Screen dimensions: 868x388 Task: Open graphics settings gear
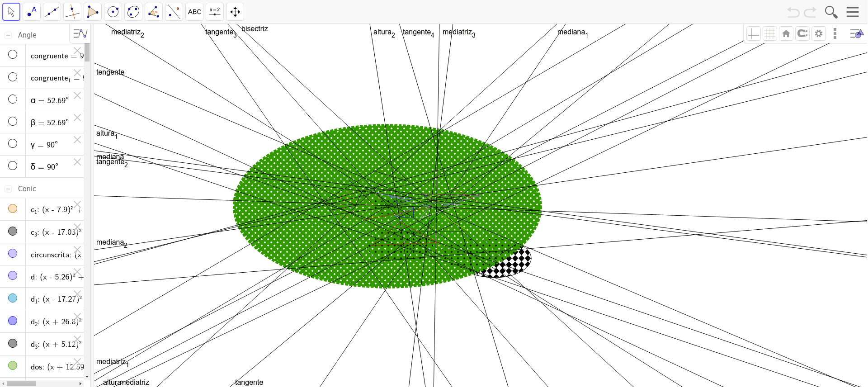pyautogui.click(x=819, y=33)
